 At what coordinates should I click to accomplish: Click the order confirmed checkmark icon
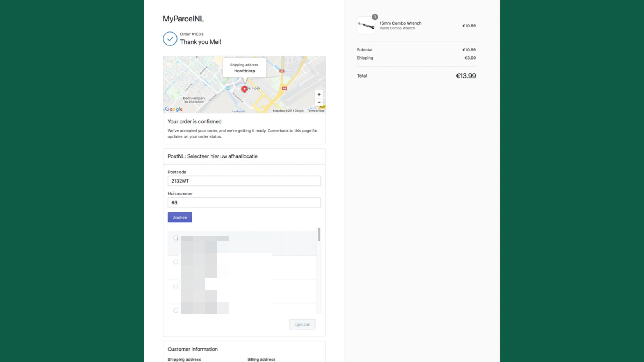point(170,39)
